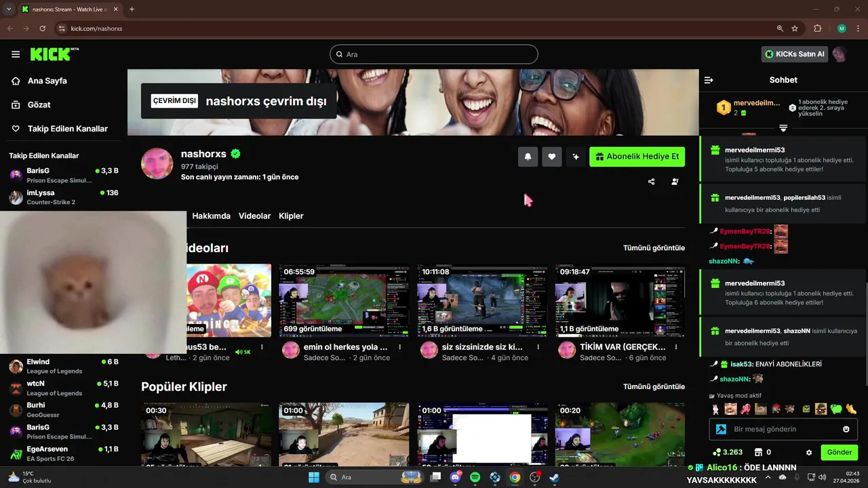868x488 pixels.
Task: View all videos via Tümünü görüntüle
Action: [654, 248]
